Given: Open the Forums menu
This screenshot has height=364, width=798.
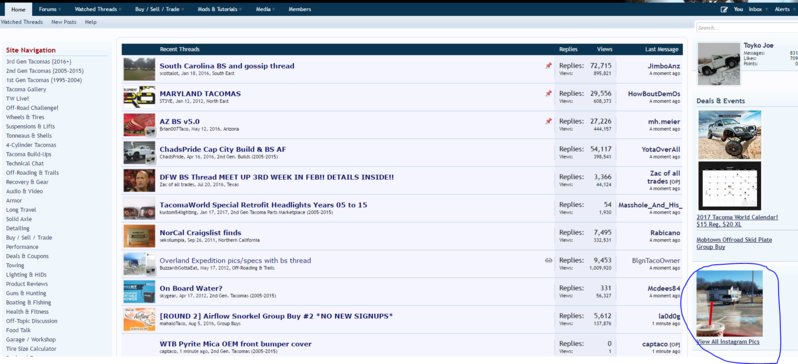Looking at the screenshot, I should (49, 9).
